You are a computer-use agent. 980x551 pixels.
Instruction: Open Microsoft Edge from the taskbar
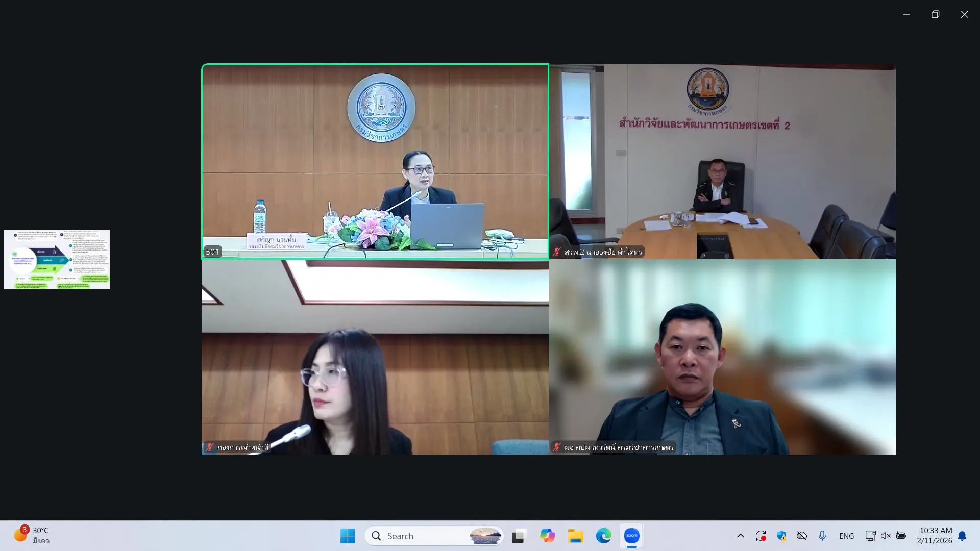coord(603,536)
